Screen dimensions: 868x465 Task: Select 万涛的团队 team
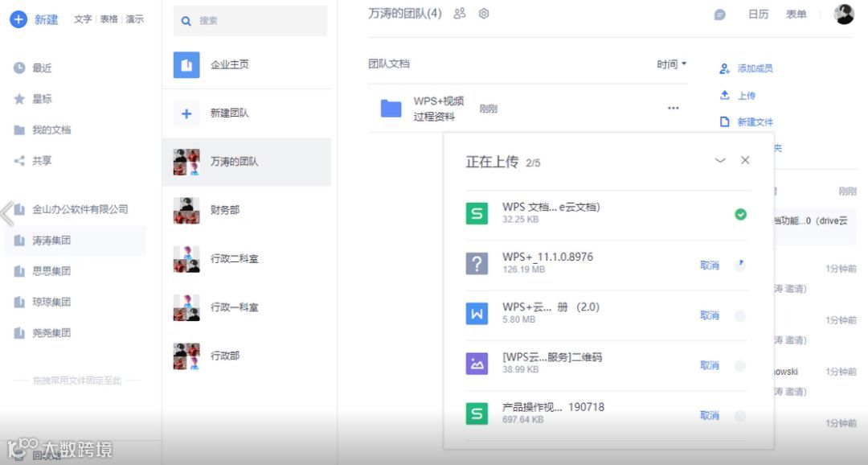tap(247, 162)
